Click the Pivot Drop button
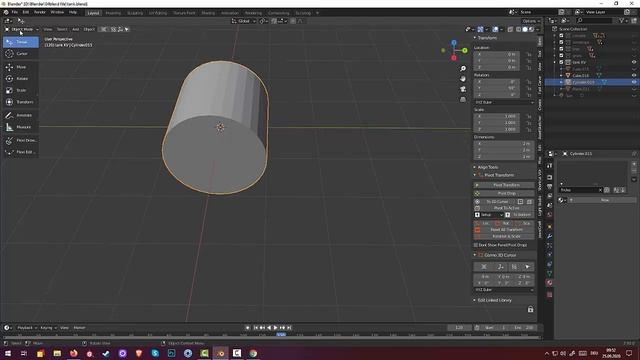The image size is (640, 360). [504, 193]
